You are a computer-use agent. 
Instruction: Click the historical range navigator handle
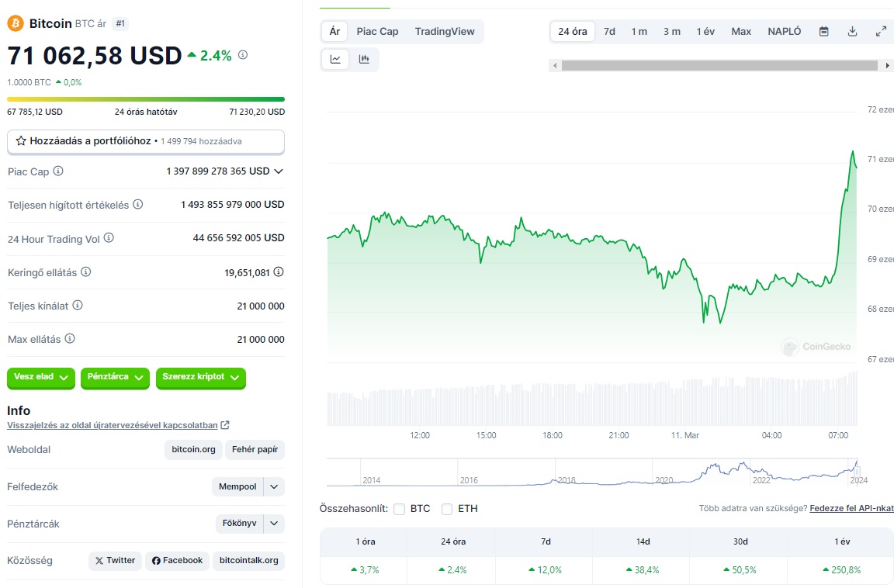[x=857, y=472]
